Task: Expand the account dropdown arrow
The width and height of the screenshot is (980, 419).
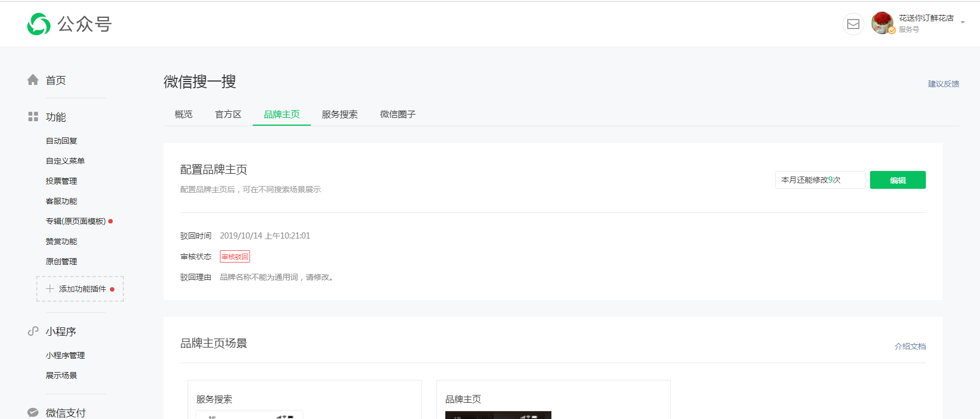Action: pos(963,22)
